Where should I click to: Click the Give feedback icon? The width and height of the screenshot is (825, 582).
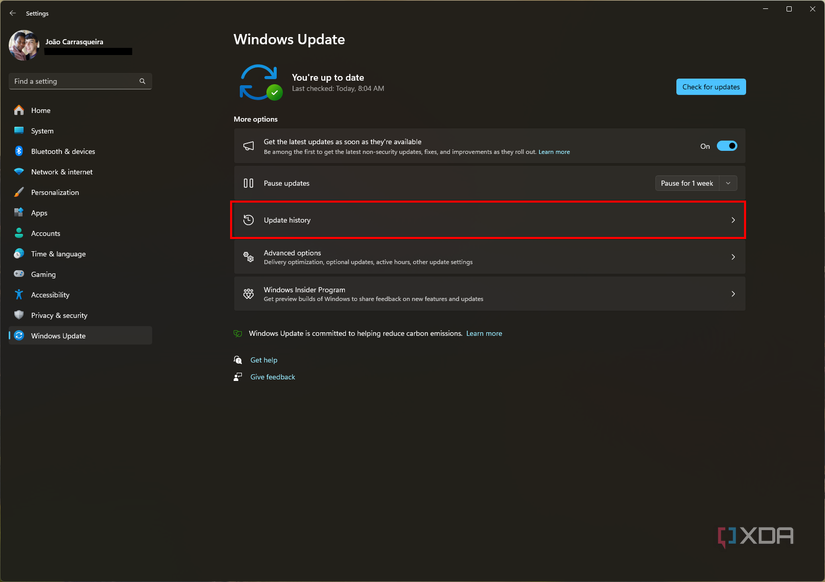pos(238,377)
